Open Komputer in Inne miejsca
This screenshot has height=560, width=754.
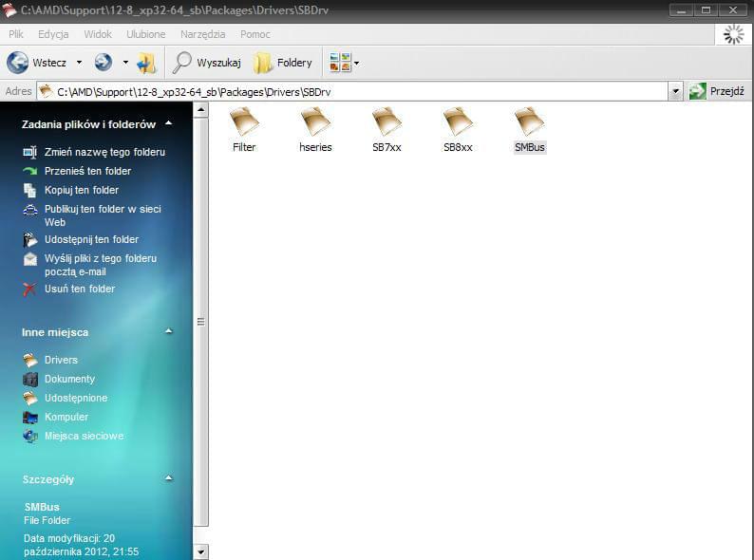click(x=66, y=417)
